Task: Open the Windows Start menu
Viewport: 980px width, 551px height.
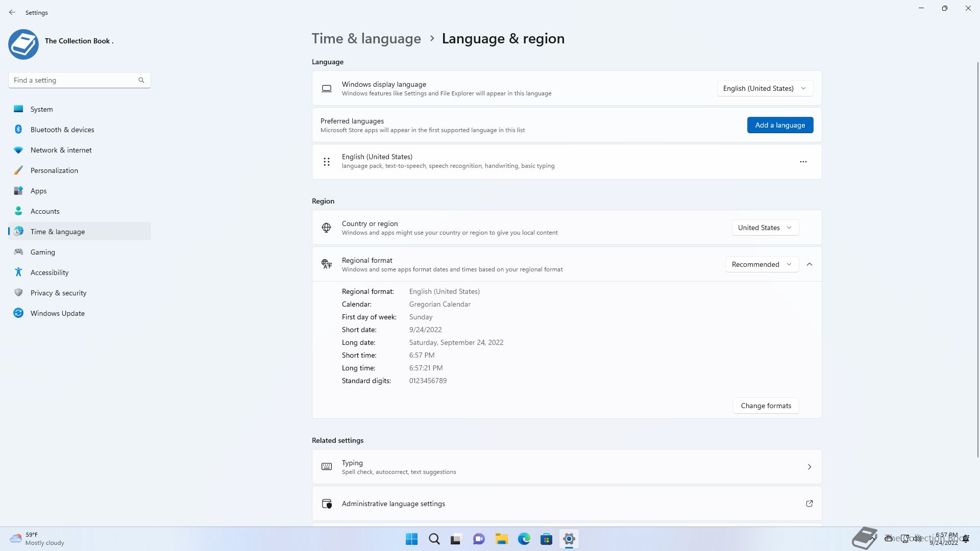Action: tap(411, 539)
